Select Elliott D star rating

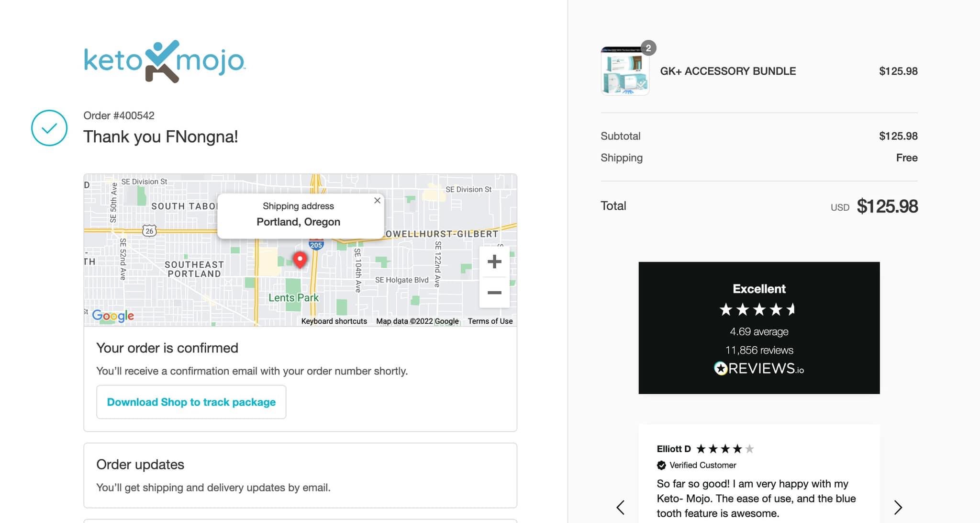pyautogui.click(x=725, y=449)
